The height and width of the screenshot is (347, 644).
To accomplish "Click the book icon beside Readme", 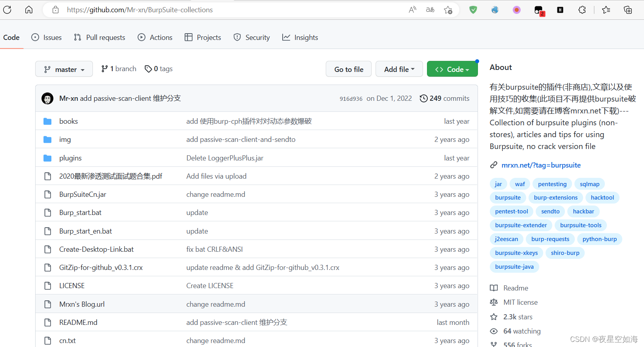I will point(494,288).
